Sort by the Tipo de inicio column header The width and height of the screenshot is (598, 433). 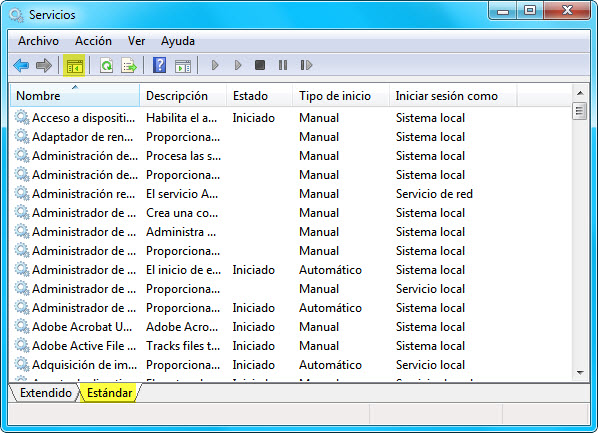341,95
